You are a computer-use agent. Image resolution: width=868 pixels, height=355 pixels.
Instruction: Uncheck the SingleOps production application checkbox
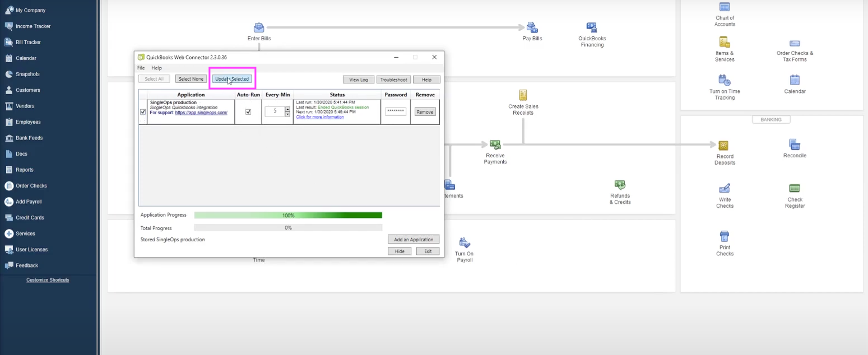(x=142, y=112)
